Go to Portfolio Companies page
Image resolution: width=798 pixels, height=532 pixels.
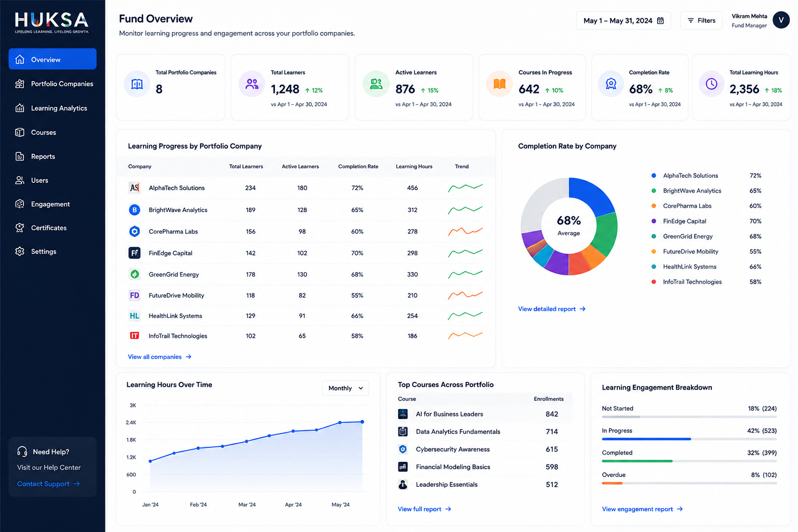[52, 84]
